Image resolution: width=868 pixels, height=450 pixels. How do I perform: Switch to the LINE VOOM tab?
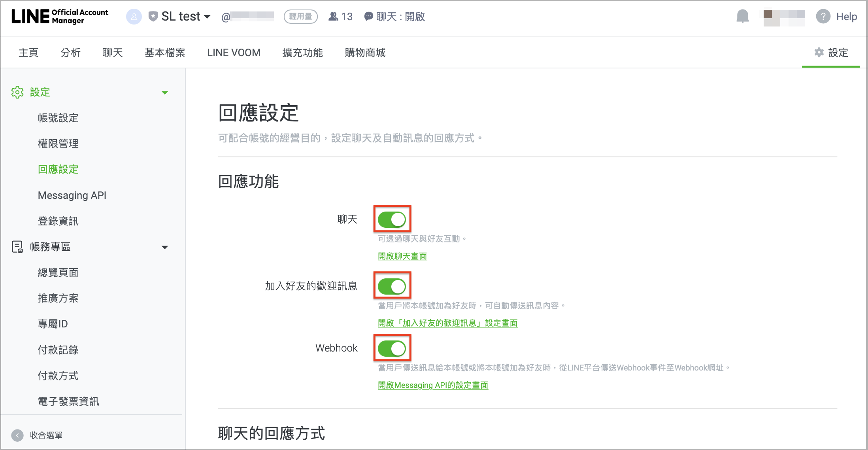pyautogui.click(x=234, y=53)
